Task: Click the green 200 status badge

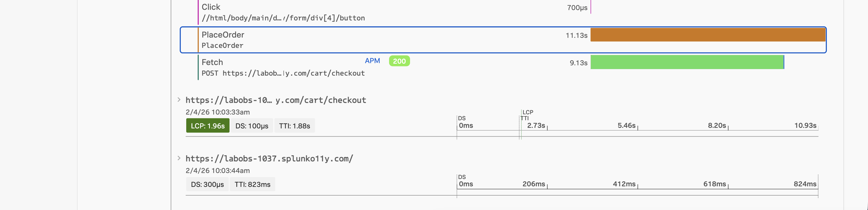Action: tap(399, 61)
